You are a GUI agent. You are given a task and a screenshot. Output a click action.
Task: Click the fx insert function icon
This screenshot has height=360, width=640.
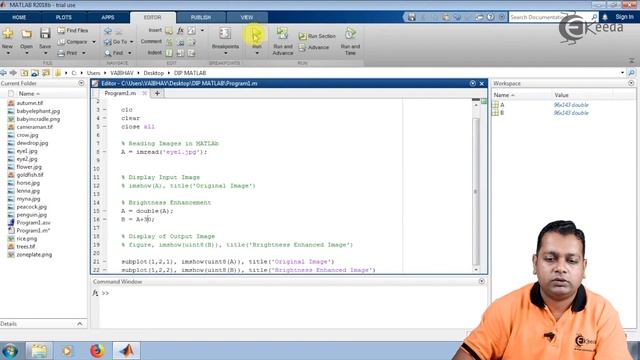180,31
